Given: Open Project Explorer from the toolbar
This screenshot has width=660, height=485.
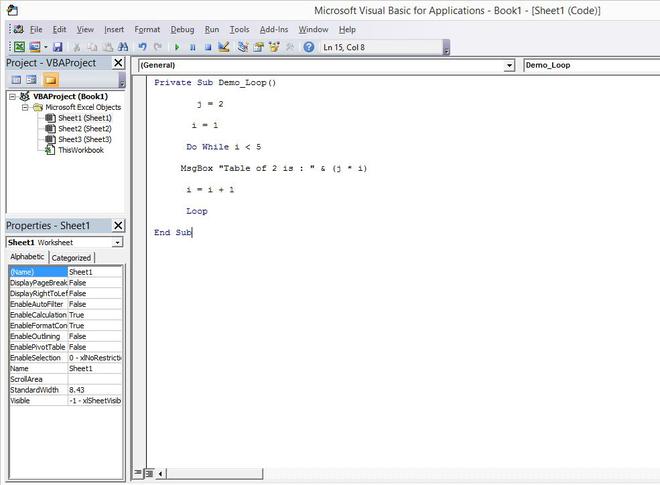Looking at the screenshot, I should click(243, 47).
